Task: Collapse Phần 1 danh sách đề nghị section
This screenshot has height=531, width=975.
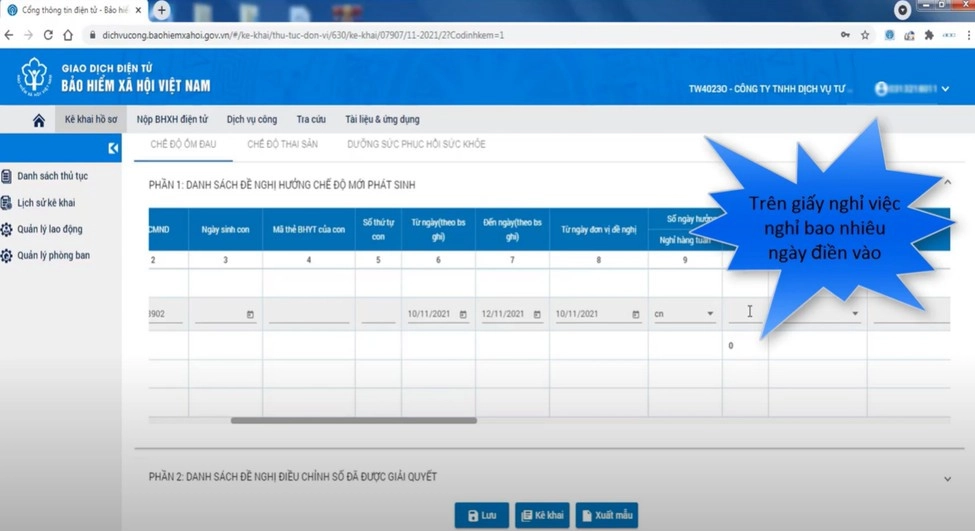Action: tap(947, 183)
